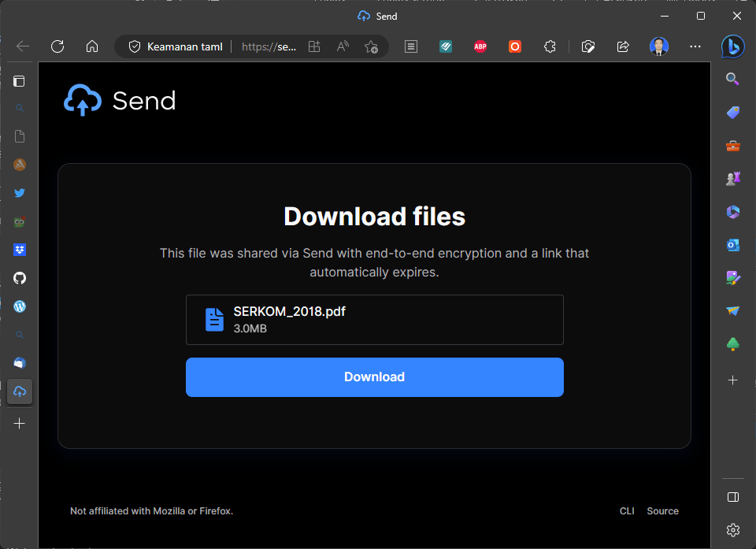Refresh the page

[x=57, y=46]
